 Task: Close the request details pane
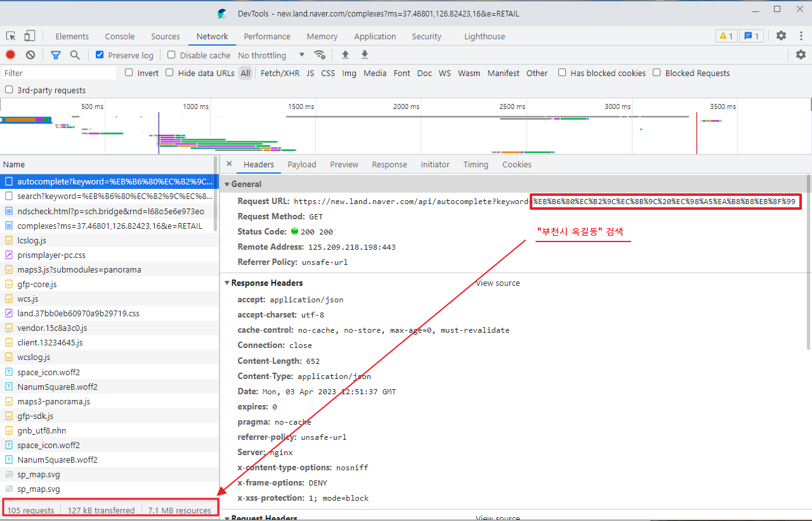pos(229,164)
